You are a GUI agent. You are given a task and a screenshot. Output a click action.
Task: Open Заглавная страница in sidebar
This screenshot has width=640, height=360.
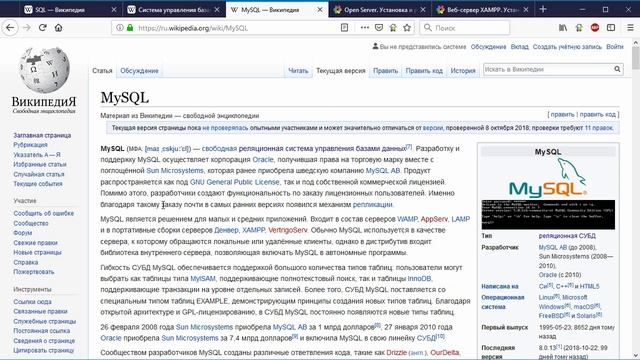tap(42, 135)
